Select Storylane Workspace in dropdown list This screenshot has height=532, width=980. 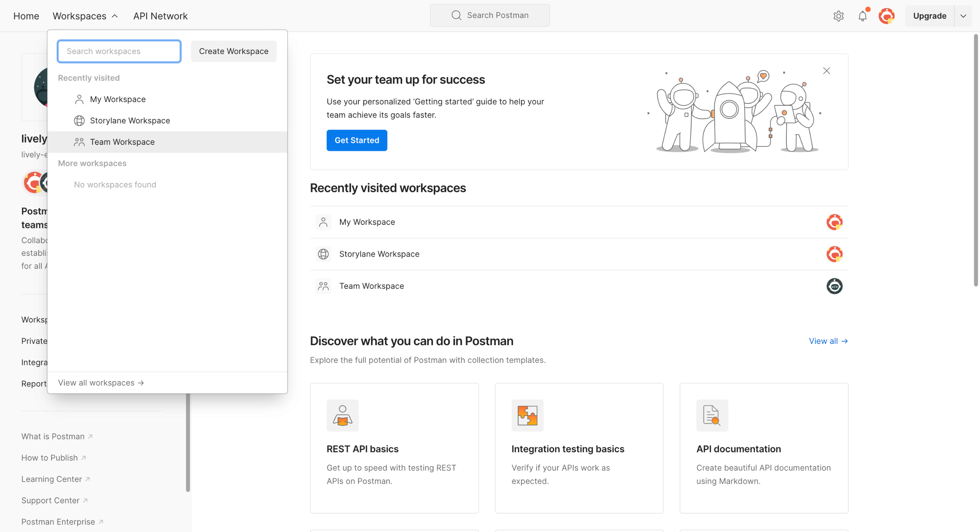pyautogui.click(x=130, y=121)
